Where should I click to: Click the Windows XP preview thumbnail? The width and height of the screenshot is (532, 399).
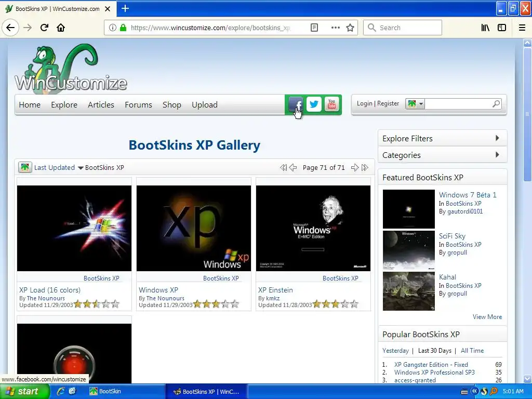point(194,228)
